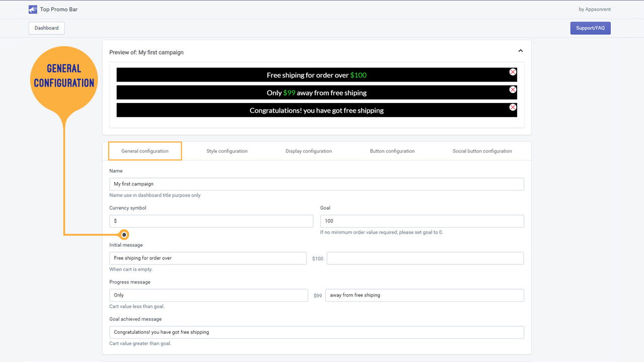Open the Button configuration tab

[392, 151]
